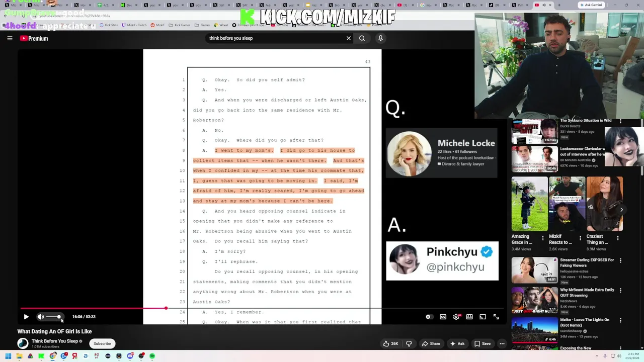The height and width of the screenshot is (362, 644).
Task: Open Spotify from the taskbar
Action: (x=152, y=356)
